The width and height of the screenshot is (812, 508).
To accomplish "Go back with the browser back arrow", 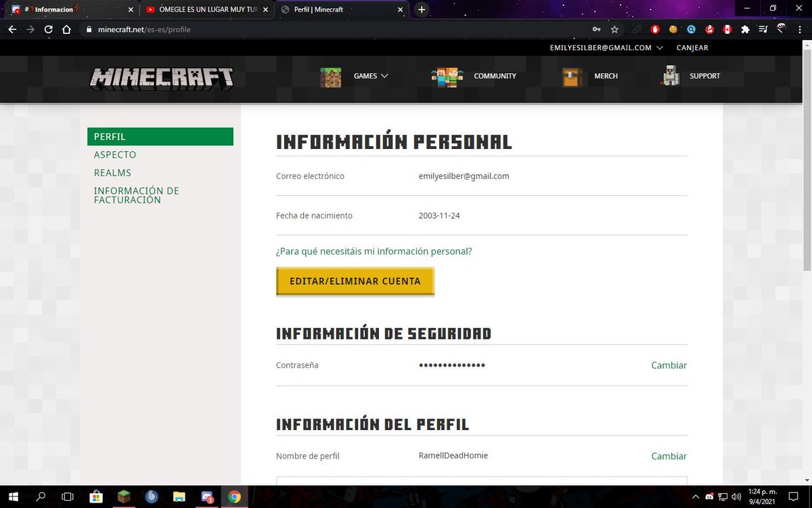I will pos(12,29).
